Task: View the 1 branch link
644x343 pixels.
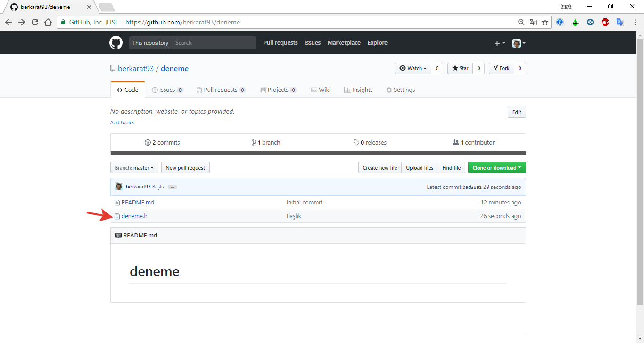Action: (266, 142)
